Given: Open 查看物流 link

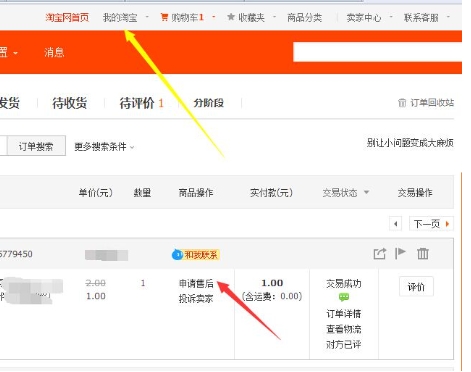Looking at the screenshot, I should pyautogui.click(x=344, y=329).
